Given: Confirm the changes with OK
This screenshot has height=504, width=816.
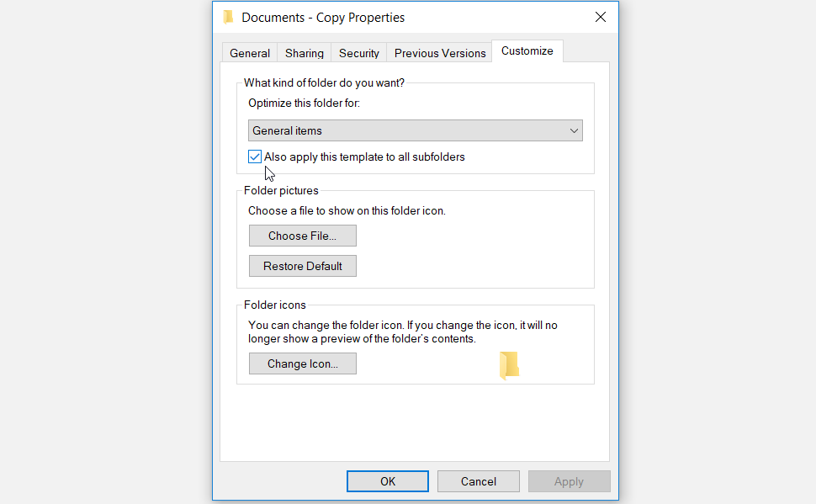Looking at the screenshot, I should (387, 481).
